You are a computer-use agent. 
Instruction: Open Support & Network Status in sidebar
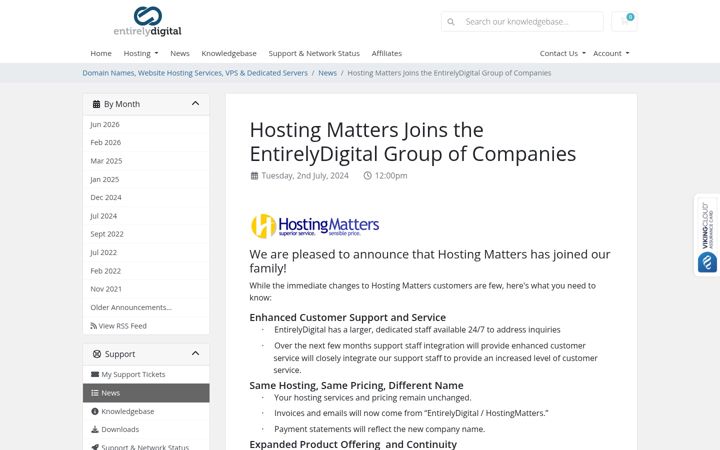[146, 446]
